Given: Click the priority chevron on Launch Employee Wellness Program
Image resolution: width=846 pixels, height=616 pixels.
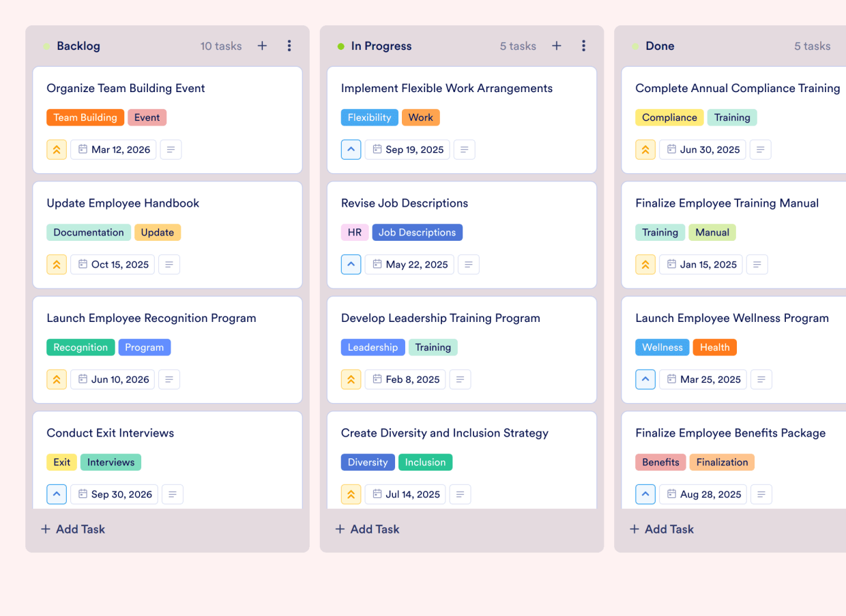Looking at the screenshot, I should [x=645, y=379].
